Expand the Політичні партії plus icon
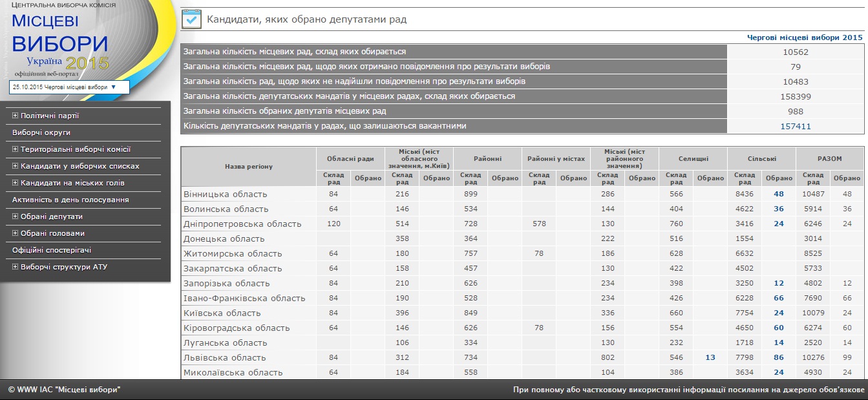 pos(16,116)
